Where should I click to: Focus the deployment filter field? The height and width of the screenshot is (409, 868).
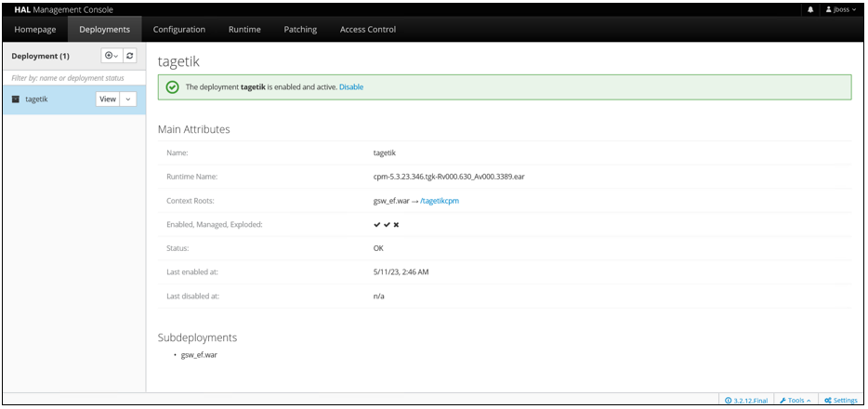(74, 78)
